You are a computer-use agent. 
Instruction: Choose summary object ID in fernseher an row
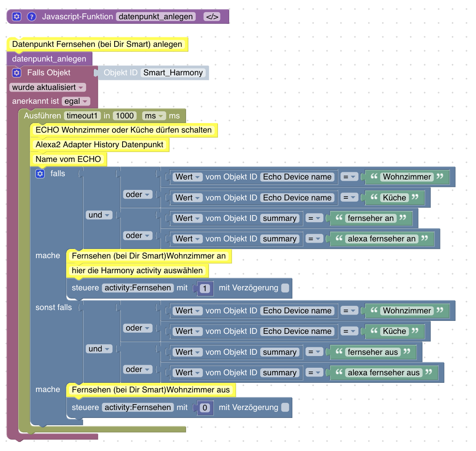point(279,218)
